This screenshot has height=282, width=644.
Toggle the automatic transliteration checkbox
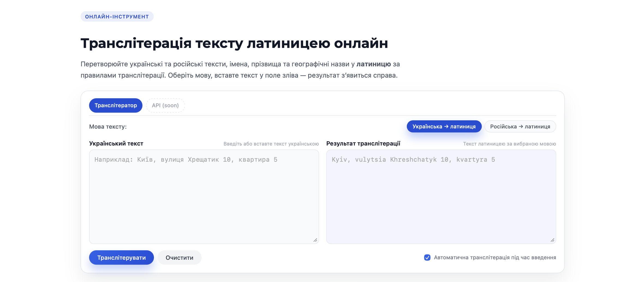click(427, 257)
